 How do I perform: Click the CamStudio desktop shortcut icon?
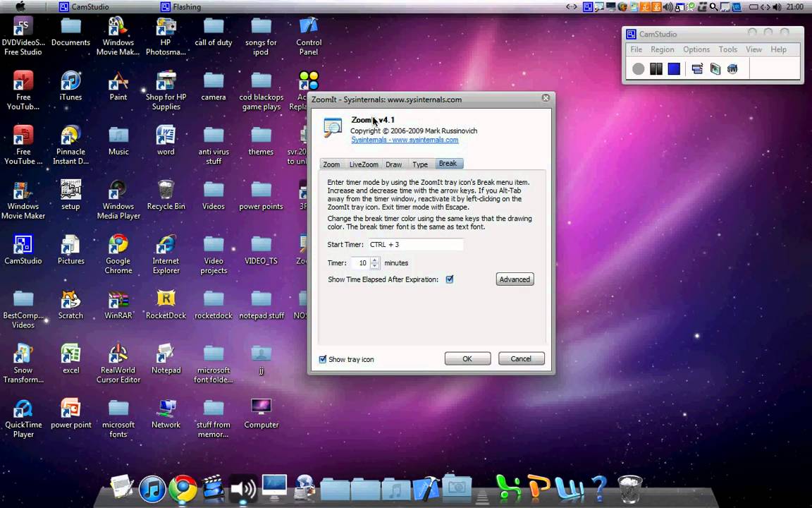pyautogui.click(x=23, y=249)
